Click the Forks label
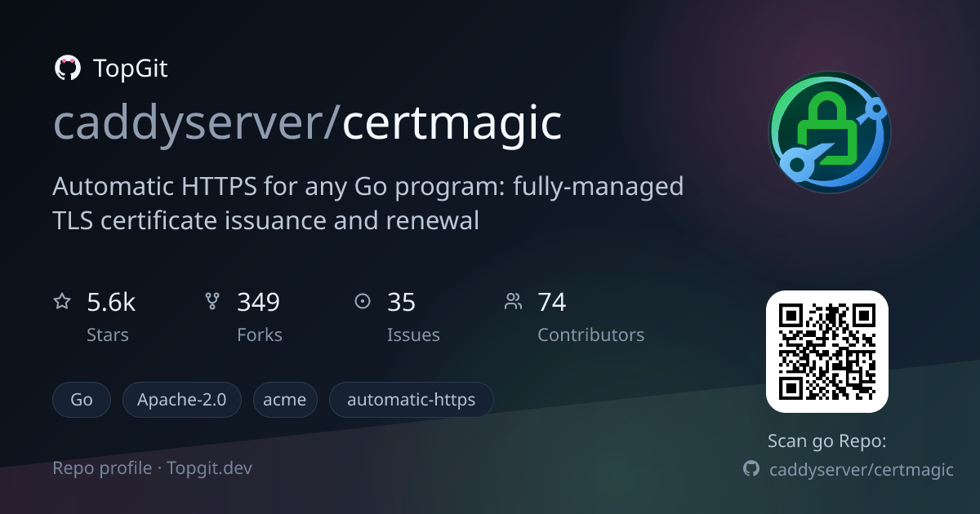Image resolution: width=980 pixels, height=514 pixels. [x=260, y=335]
